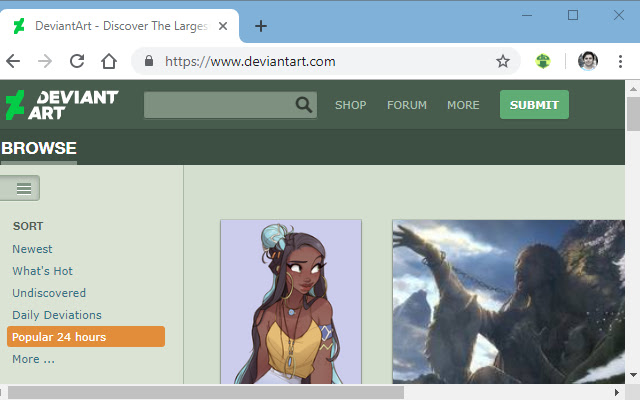Click vertical scrollbar up arrow
The image size is (640, 400).
tap(633, 89)
